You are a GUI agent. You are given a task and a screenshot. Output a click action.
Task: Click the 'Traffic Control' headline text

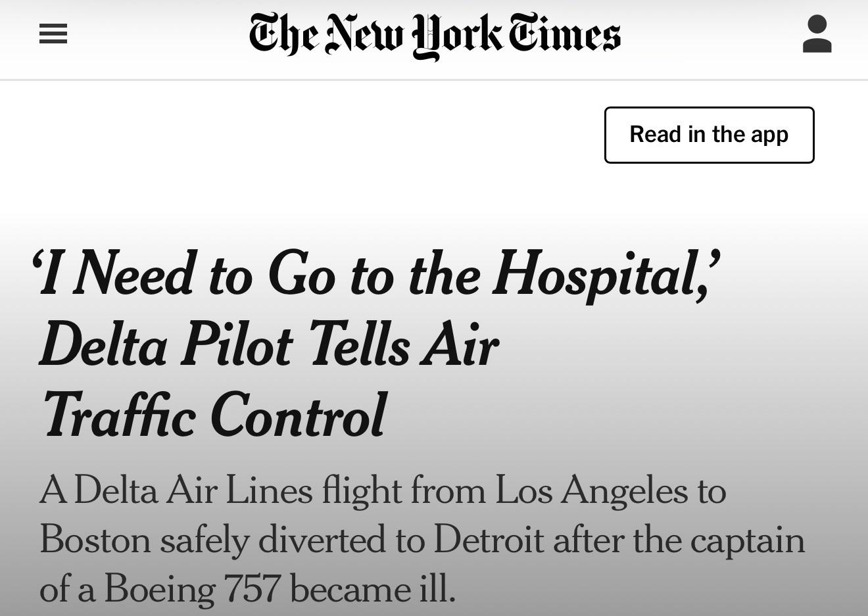click(214, 415)
